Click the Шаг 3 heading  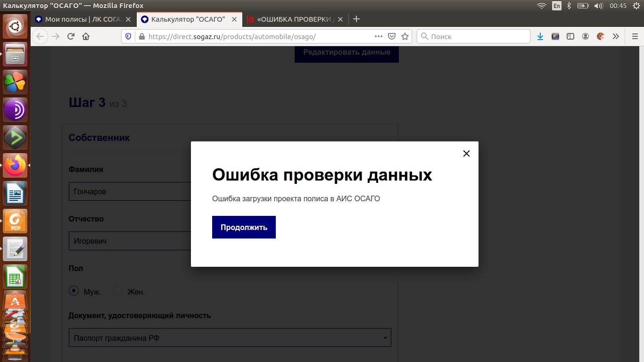[87, 102]
